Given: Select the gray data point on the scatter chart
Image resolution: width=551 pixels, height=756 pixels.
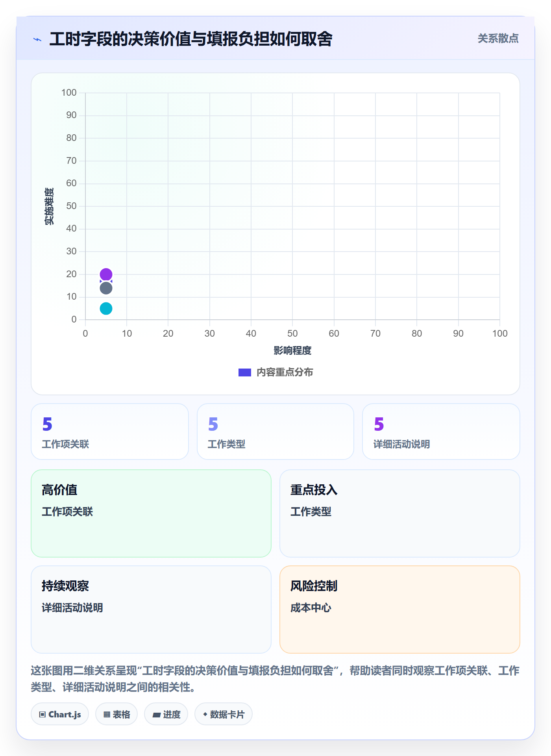Looking at the screenshot, I should [x=106, y=288].
